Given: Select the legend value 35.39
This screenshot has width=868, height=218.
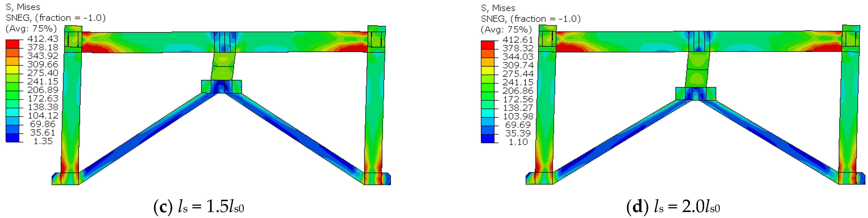Looking at the screenshot, I should 518,134.
